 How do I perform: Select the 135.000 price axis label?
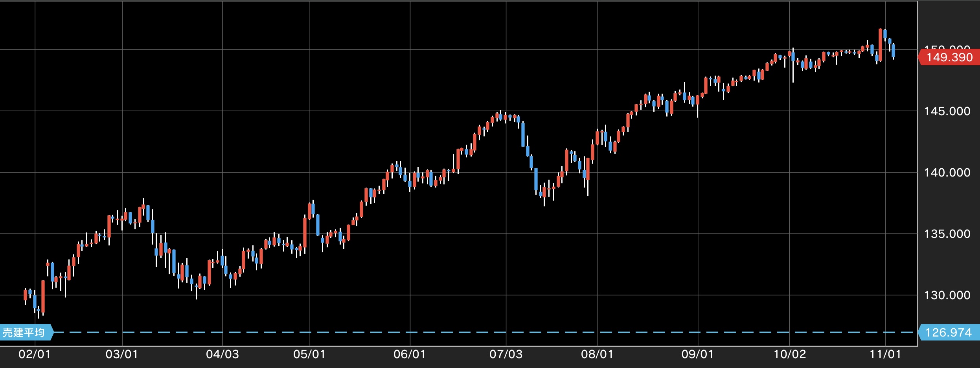click(947, 234)
